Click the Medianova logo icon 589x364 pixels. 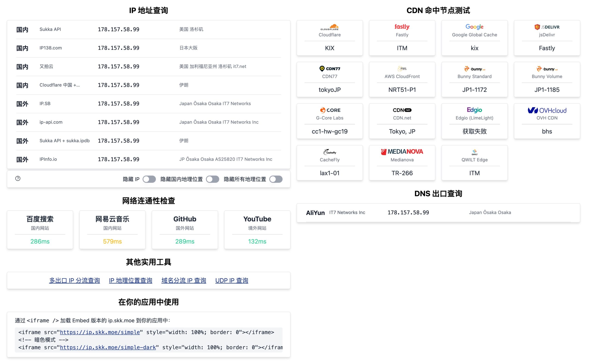point(402,152)
